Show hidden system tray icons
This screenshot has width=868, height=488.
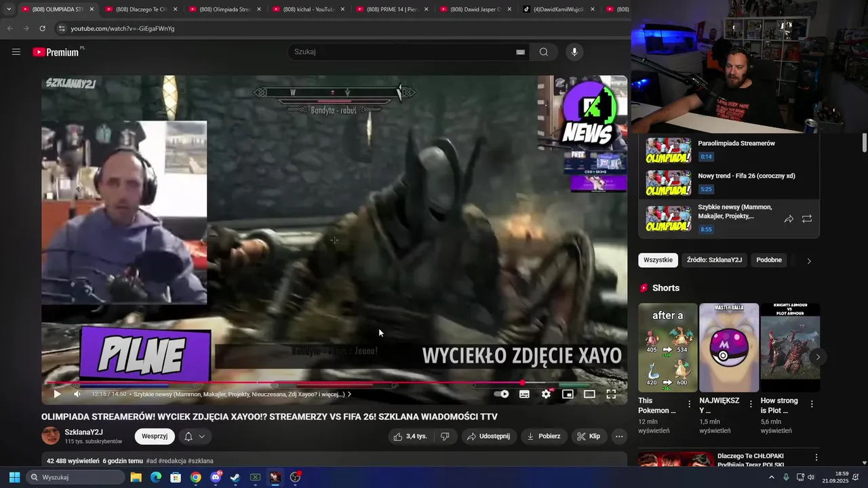tap(771, 477)
